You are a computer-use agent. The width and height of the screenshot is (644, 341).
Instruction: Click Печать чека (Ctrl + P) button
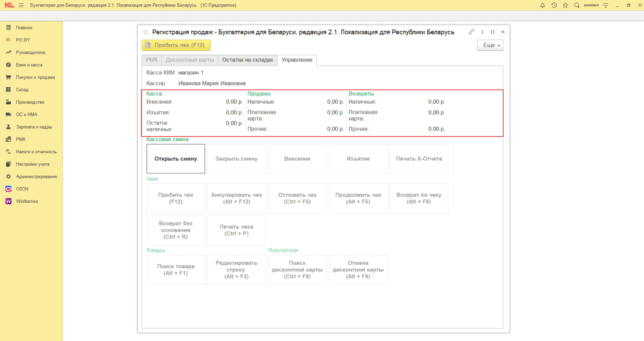(x=236, y=230)
